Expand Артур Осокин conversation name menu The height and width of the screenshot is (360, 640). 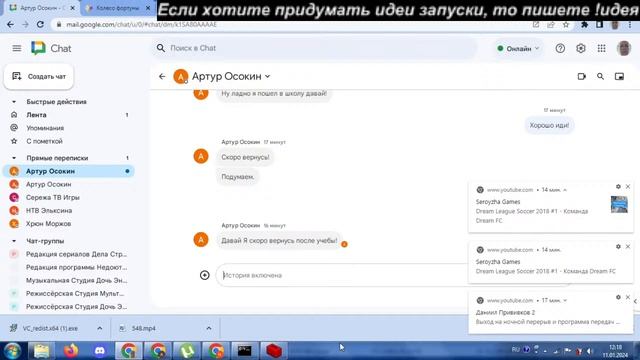pos(268,76)
